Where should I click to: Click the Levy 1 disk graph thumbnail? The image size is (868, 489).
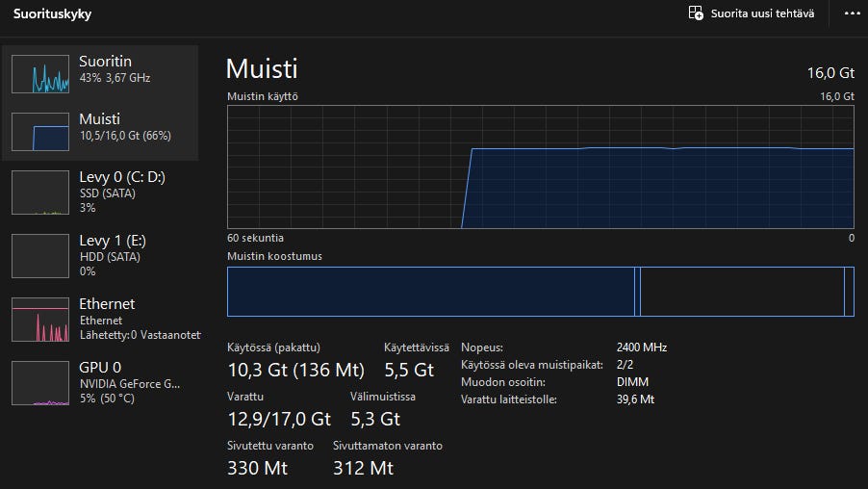click(x=40, y=255)
